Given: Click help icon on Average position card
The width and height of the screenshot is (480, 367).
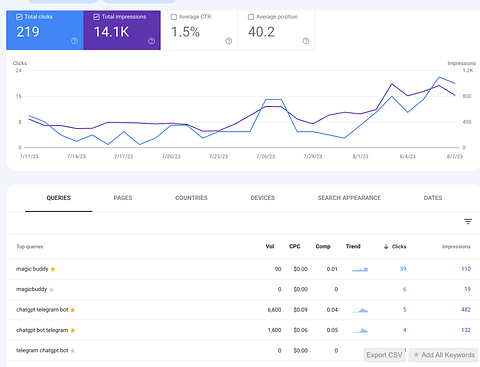Looking at the screenshot, I should click(x=306, y=41).
